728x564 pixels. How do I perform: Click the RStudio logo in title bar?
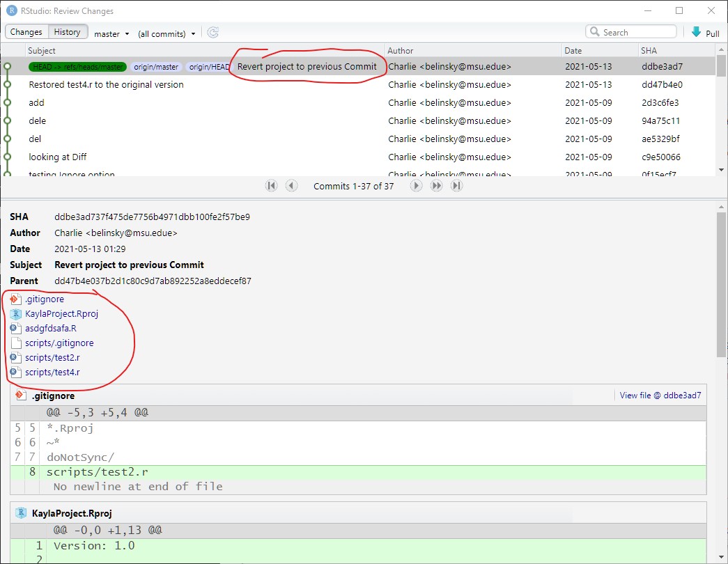(11, 10)
